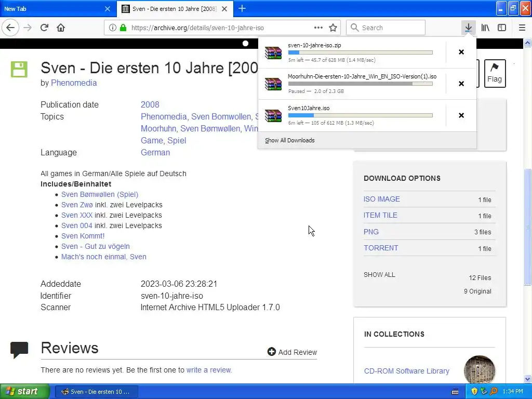This screenshot has height=399, width=532.
Task: Select the Sven - Die ersten 10 Jahre tab
Action: point(175,9)
